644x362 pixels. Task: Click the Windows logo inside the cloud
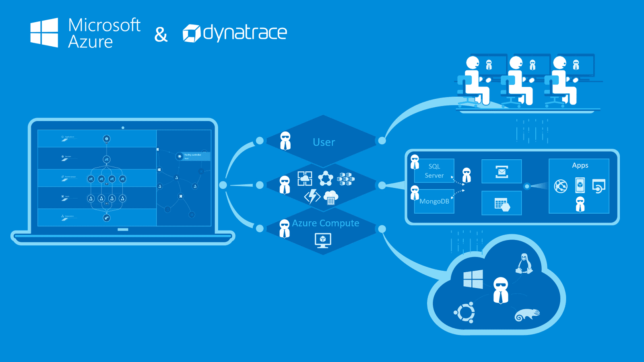point(473,279)
